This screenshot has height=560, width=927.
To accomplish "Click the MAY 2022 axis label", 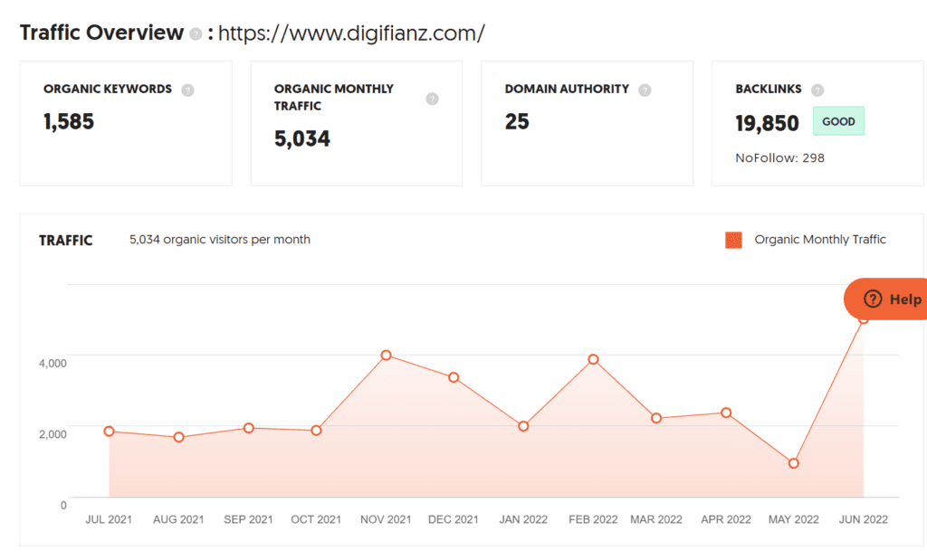I will coord(793,519).
